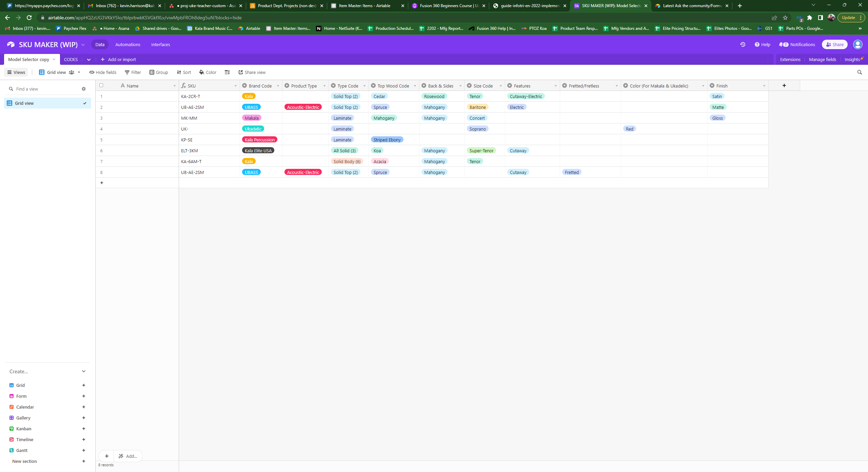Open Hide fields menu
The height and width of the screenshot is (472, 868).
coord(103,72)
